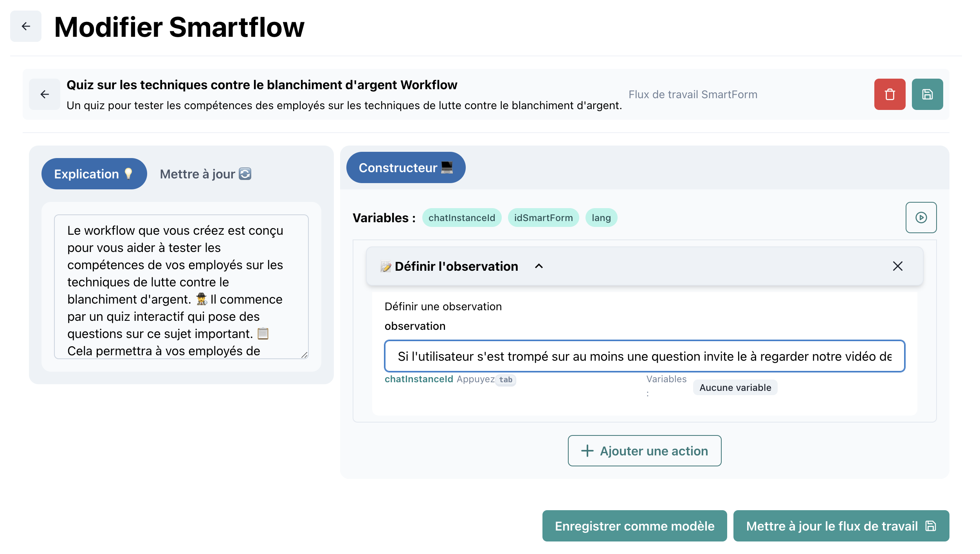Open the Aucune variable selector
The width and height of the screenshot is (980, 554).
(735, 387)
